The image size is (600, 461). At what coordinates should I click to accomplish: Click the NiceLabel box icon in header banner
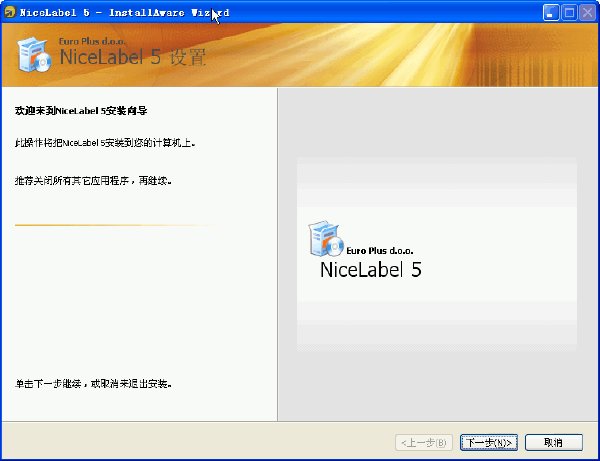click(x=34, y=54)
